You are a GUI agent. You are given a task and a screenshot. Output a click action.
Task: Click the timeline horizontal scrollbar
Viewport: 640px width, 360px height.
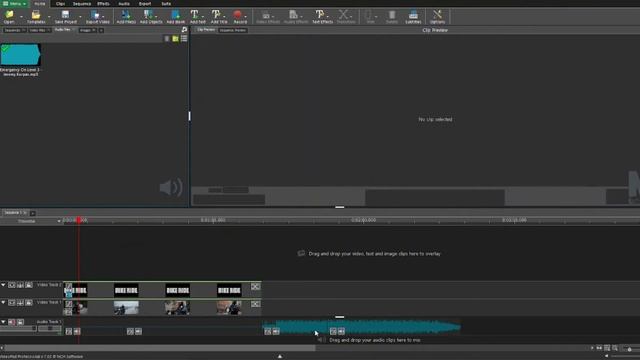tap(159, 348)
